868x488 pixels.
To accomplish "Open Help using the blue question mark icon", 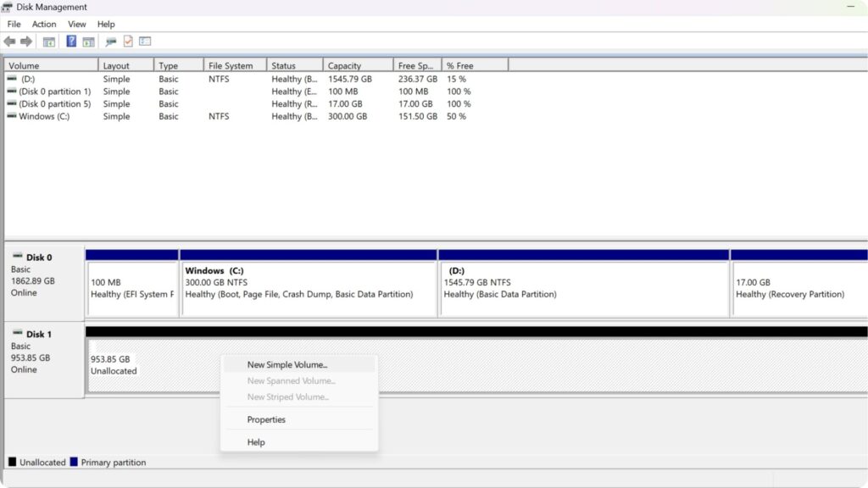I will (x=71, y=42).
